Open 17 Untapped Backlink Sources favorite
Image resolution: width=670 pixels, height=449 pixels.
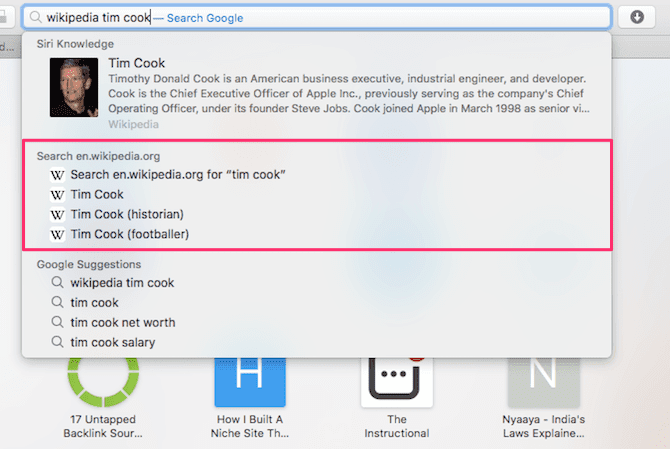point(103,397)
